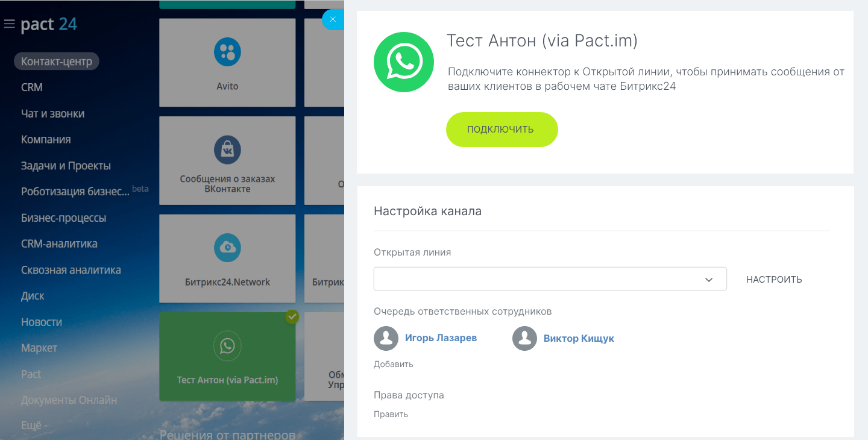Click the WhatsApp icon in the green tile
Viewport: 868px width, 440px height.
[x=227, y=345]
